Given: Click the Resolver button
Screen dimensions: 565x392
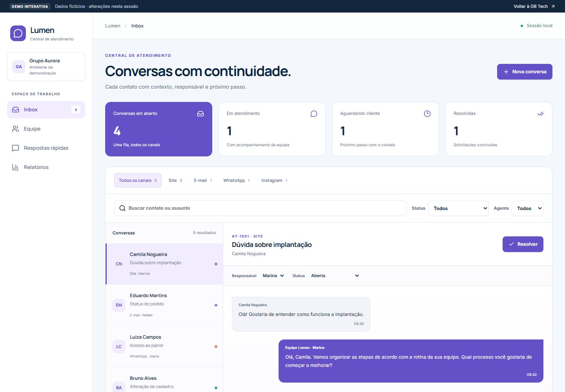Looking at the screenshot, I should [523, 244].
